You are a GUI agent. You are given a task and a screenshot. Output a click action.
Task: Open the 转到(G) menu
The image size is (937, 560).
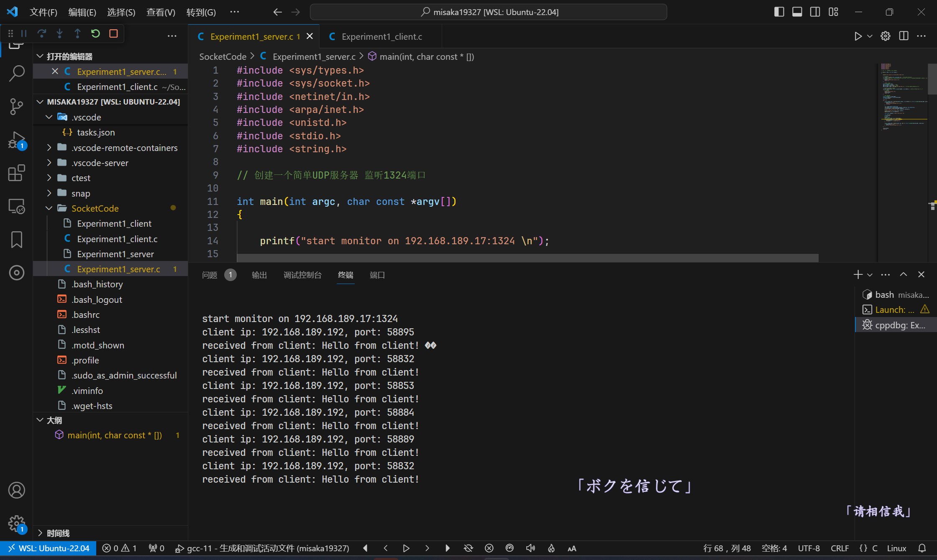pyautogui.click(x=201, y=12)
